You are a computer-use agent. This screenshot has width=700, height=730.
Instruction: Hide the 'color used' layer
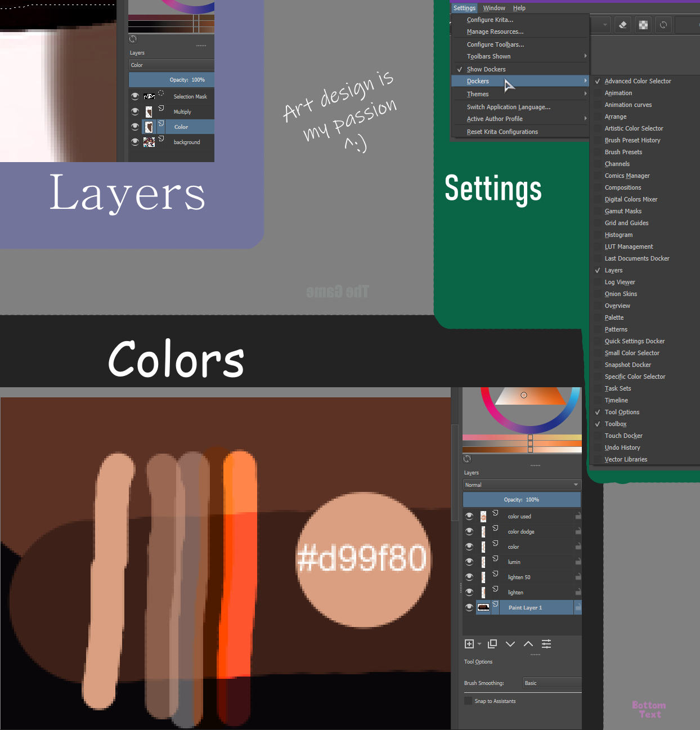(469, 516)
